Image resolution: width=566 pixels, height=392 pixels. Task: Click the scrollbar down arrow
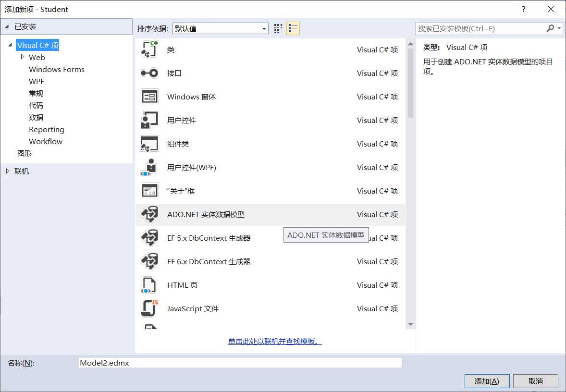pyautogui.click(x=410, y=324)
